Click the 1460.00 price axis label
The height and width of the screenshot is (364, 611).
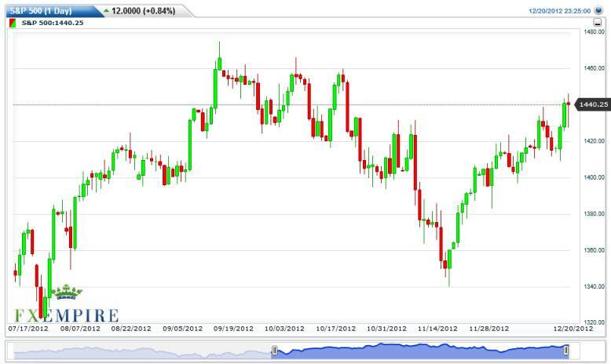(x=595, y=68)
